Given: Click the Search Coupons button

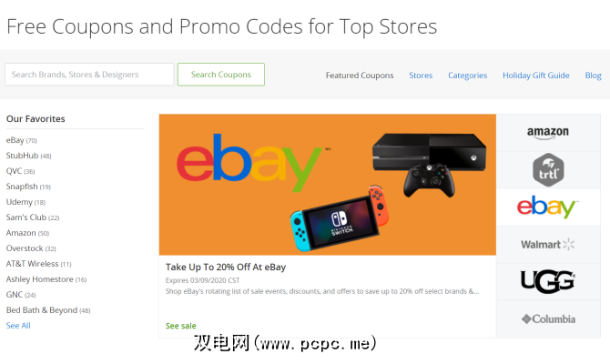Looking at the screenshot, I should pos(221,75).
